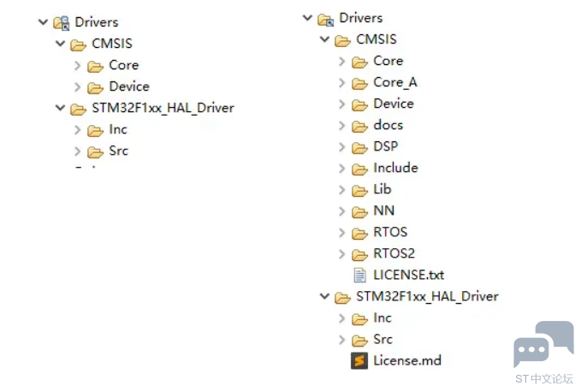Click folder icon of Device directly below Core
Viewport: 581px width, 392px height.
(95, 88)
